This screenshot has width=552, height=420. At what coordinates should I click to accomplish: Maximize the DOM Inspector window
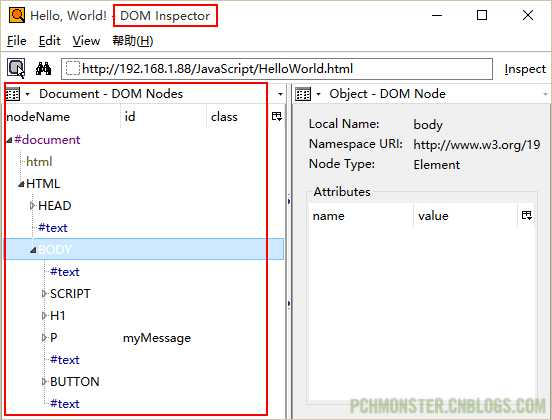pos(482,15)
